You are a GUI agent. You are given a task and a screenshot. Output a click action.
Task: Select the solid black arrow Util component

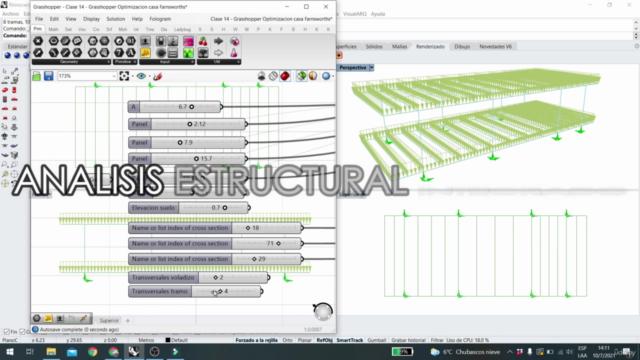(218, 41)
